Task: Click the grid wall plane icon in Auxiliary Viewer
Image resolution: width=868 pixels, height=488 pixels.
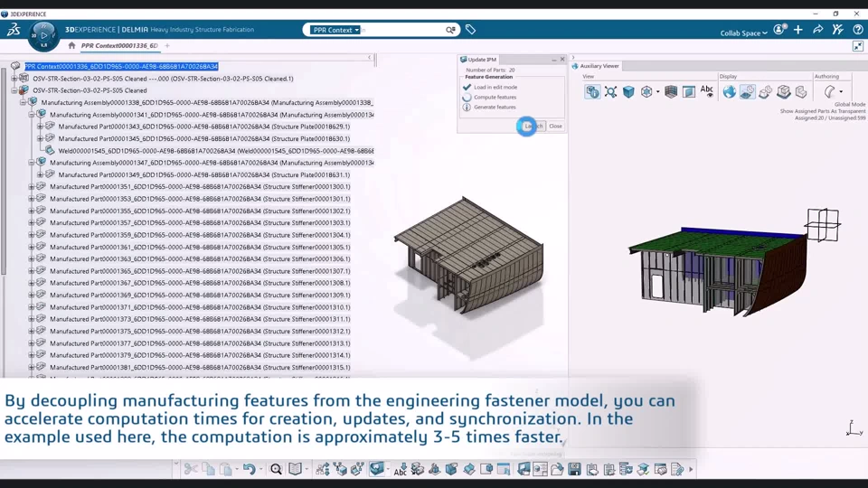Action: 671,91
